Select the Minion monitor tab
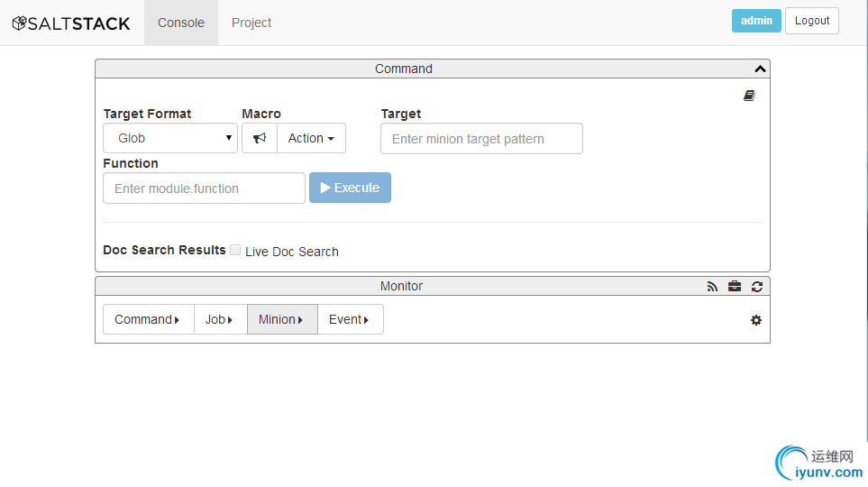Viewport: 868px width, 487px height. coord(282,319)
